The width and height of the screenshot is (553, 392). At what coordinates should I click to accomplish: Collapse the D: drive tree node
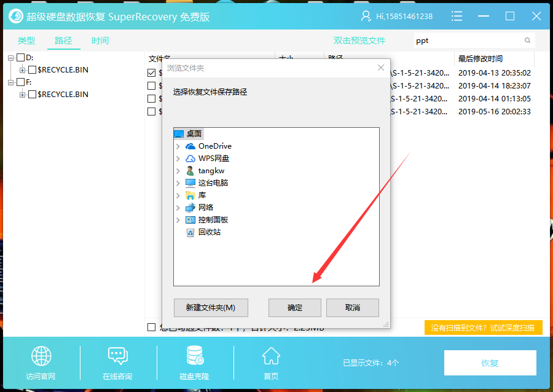point(11,58)
